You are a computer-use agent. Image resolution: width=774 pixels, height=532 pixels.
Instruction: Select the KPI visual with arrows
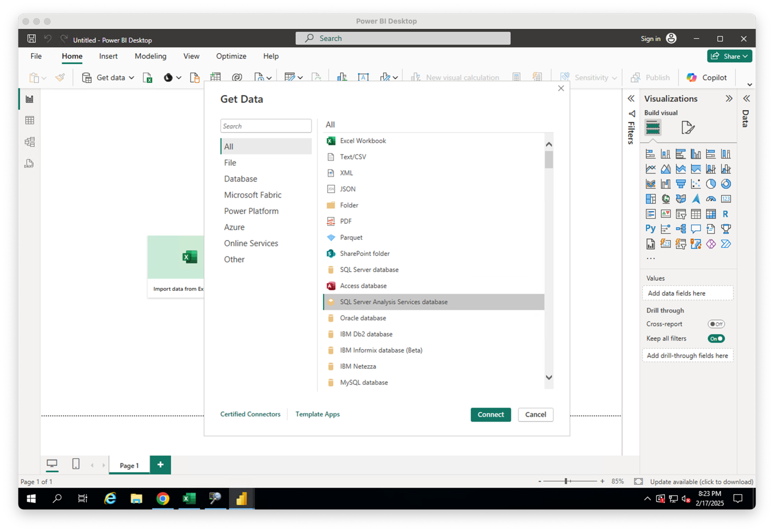click(x=666, y=214)
